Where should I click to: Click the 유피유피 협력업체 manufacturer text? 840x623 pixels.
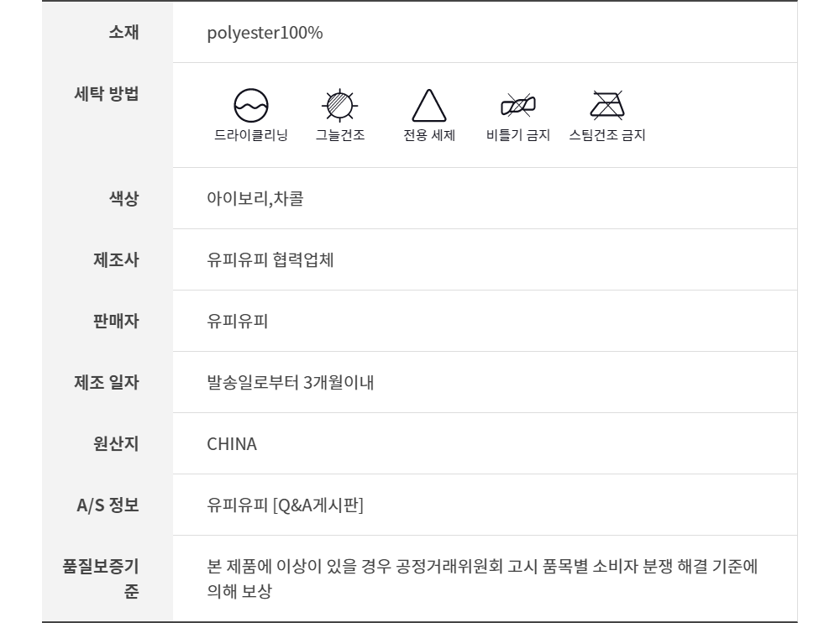(x=270, y=260)
